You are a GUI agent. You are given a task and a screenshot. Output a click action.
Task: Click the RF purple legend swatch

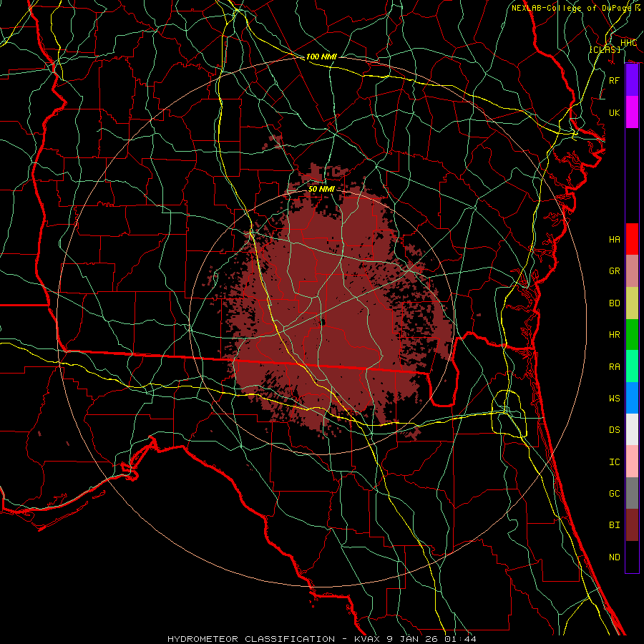632,80
